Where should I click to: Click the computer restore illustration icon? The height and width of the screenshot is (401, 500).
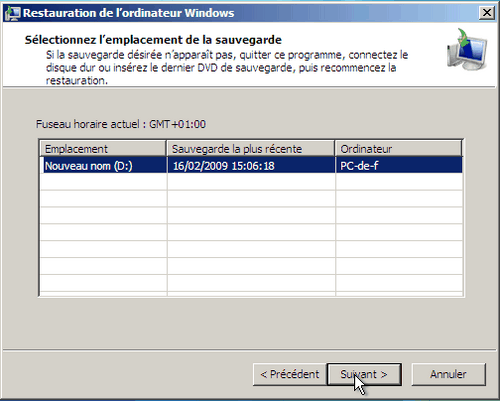pyautogui.click(x=468, y=50)
